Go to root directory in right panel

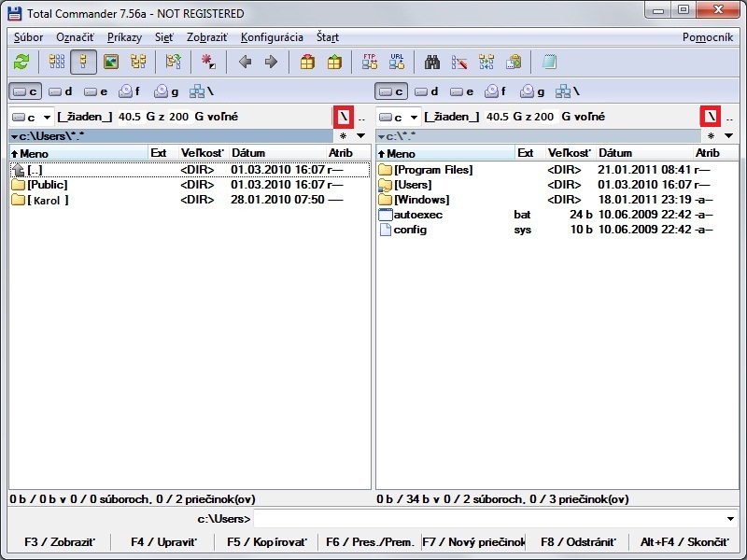coord(711,117)
